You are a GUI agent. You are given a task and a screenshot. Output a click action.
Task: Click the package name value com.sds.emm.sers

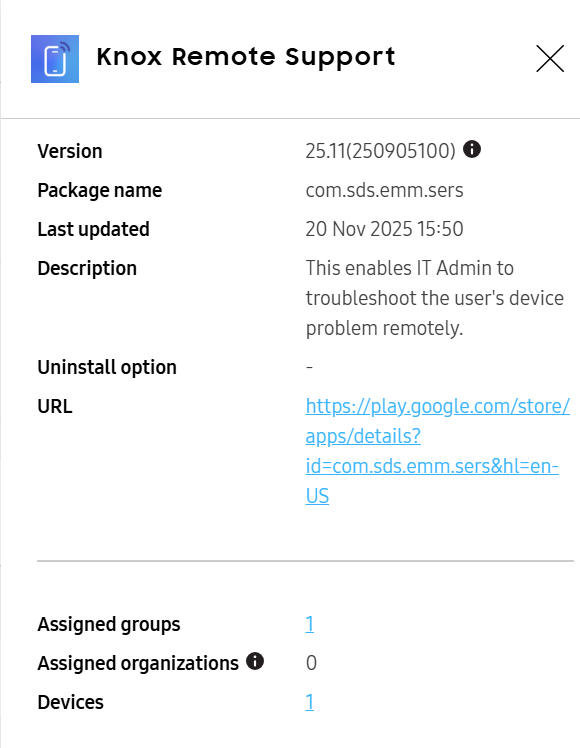tap(384, 190)
